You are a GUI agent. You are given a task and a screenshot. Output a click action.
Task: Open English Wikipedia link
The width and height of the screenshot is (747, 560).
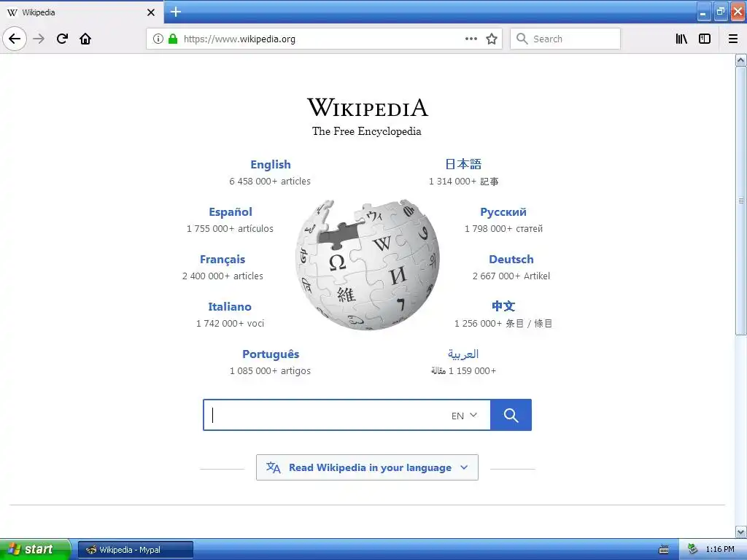coord(271,164)
